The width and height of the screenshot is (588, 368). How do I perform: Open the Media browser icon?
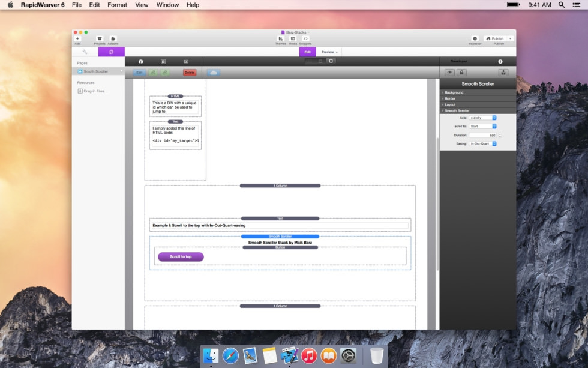[x=293, y=38]
